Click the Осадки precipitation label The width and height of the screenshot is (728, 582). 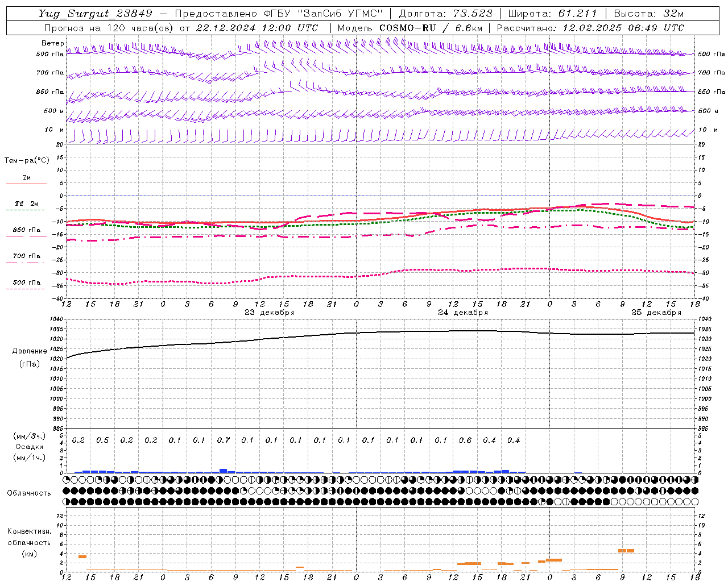[x=30, y=447]
